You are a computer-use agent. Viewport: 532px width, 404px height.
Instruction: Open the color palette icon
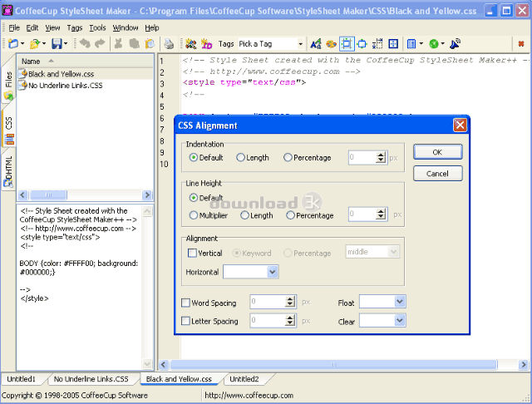(331, 44)
